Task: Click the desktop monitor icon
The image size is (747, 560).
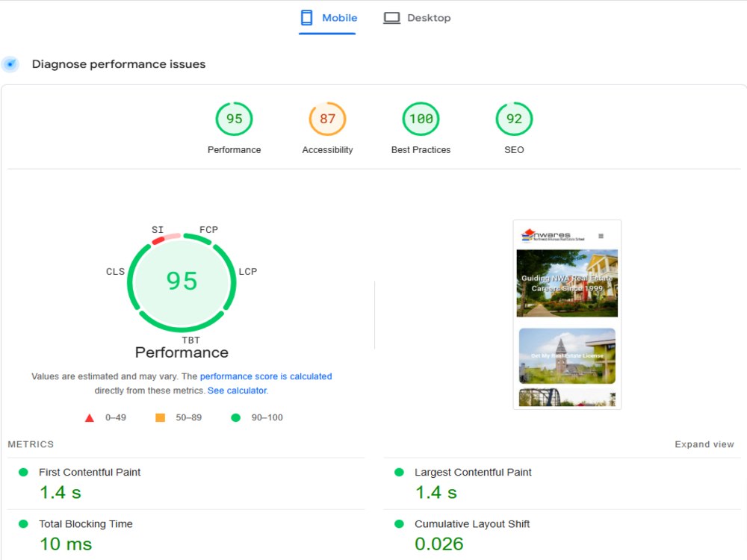Action: pos(391,18)
